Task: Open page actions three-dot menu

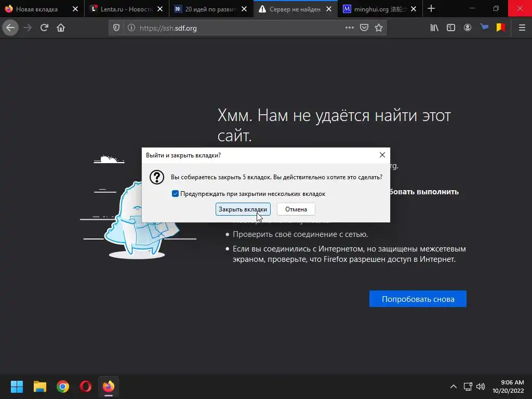Action: [x=350, y=28]
